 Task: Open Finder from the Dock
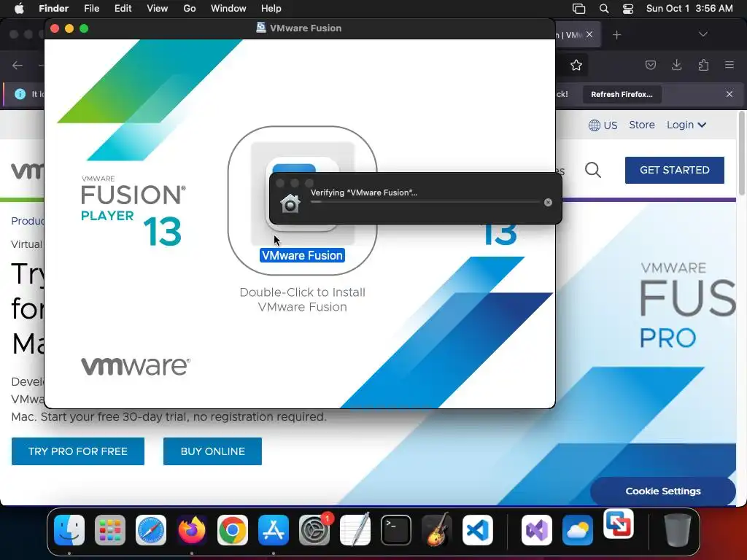69,530
